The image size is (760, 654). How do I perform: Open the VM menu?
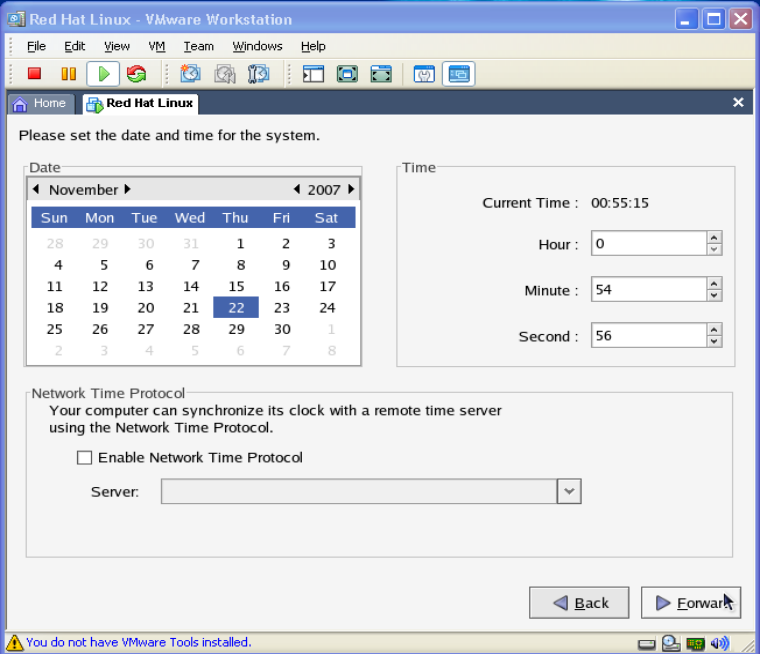pos(156,46)
